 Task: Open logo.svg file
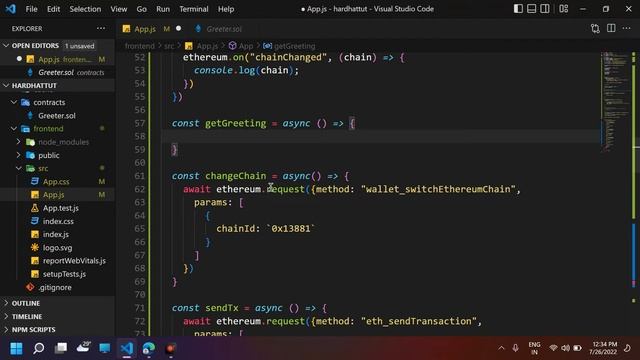(x=57, y=248)
